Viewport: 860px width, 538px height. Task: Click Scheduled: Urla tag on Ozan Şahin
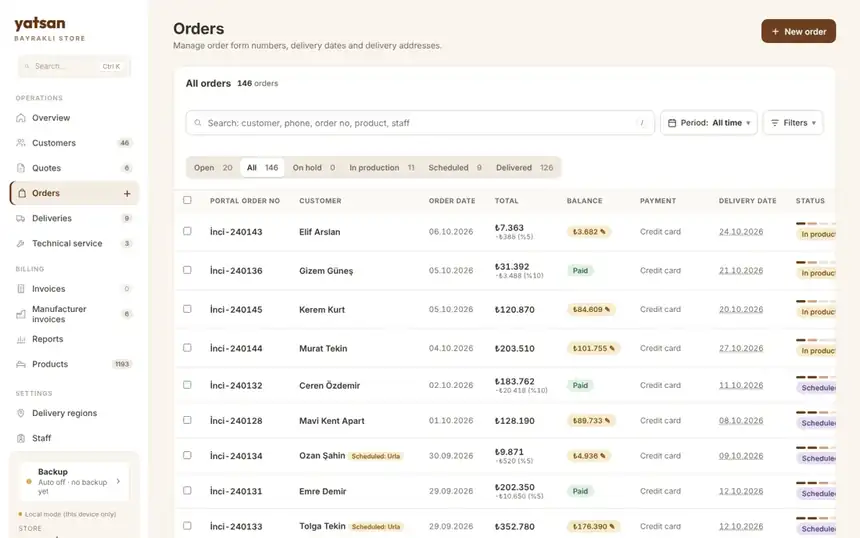pyautogui.click(x=376, y=456)
